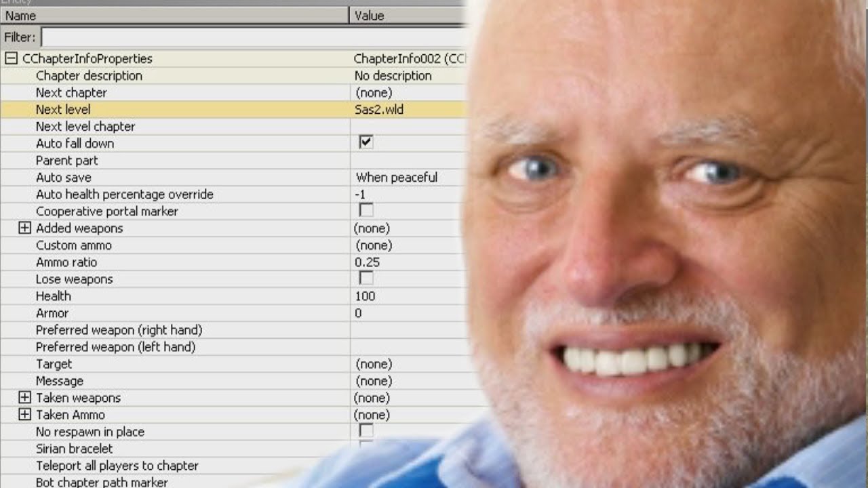The image size is (868, 488).
Task: Select the No respawn in place name
Action: click(x=90, y=432)
